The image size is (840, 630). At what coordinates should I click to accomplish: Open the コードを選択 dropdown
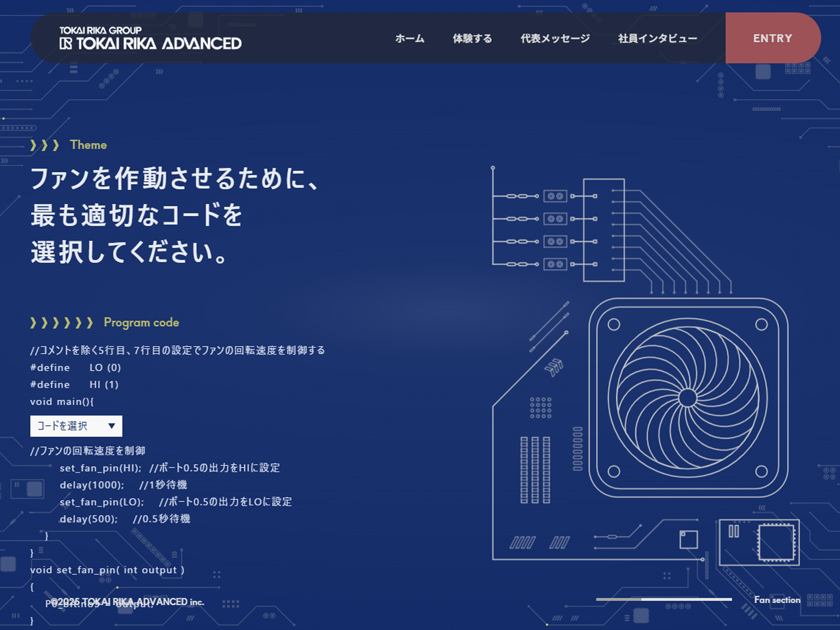(76, 426)
